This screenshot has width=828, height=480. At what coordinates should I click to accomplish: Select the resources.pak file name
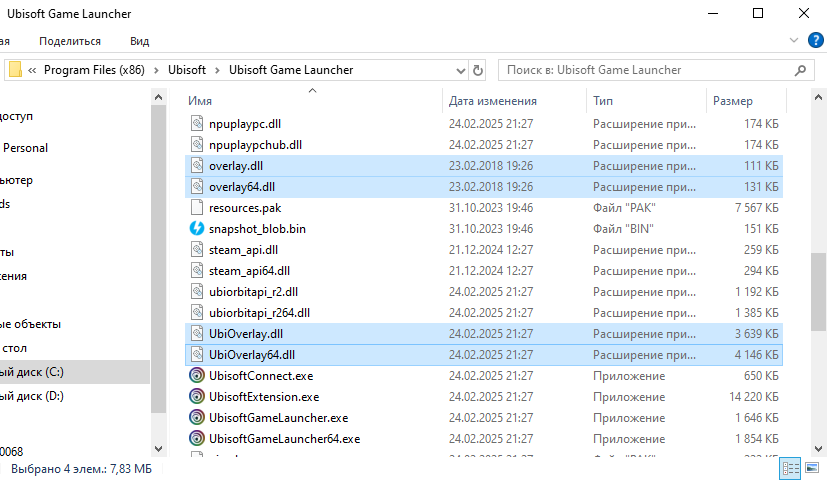[x=245, y=208]
